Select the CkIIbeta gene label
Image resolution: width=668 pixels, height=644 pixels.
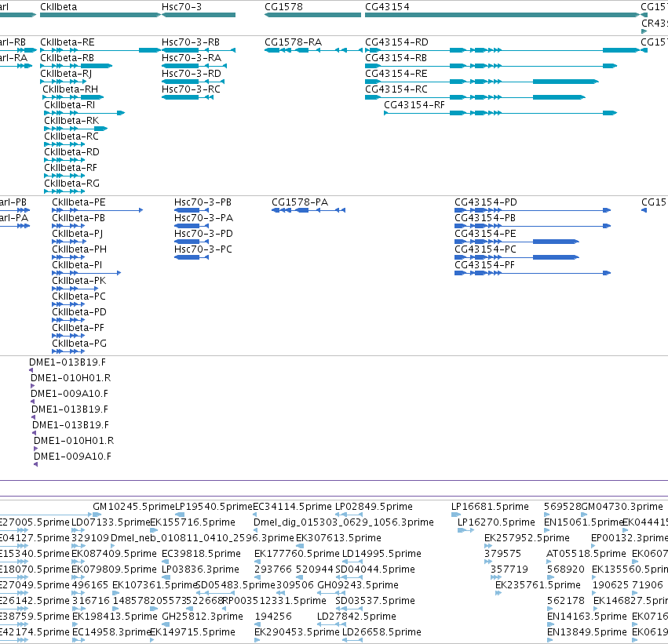point(58,7)
